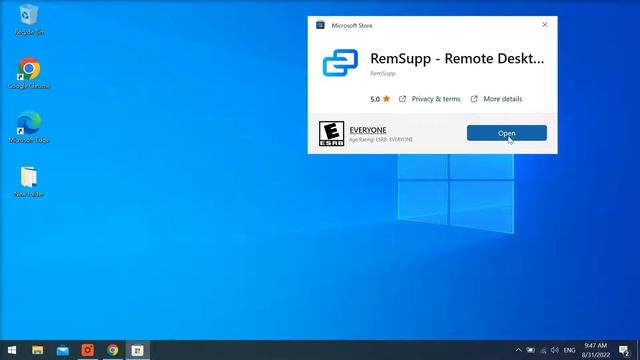Close the Microsoft Store dialog
The height and width of the screenshot is (360, 640).
pyautogui.click(x=544, y=25)
